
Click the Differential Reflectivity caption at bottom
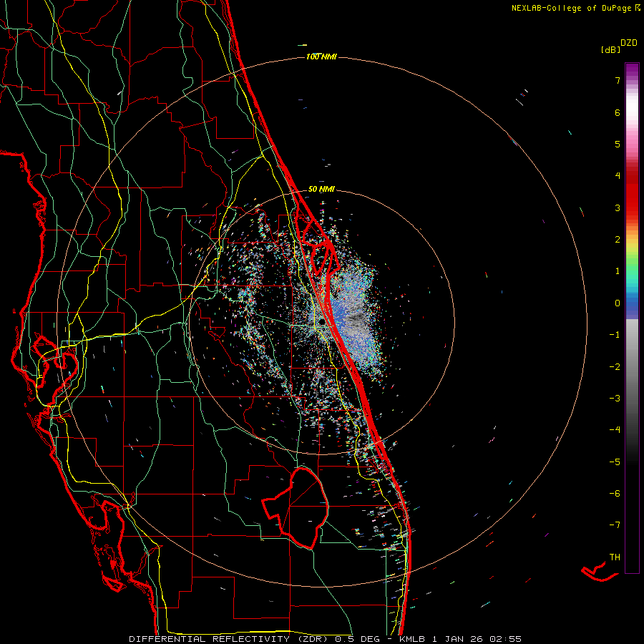[326, 639]
